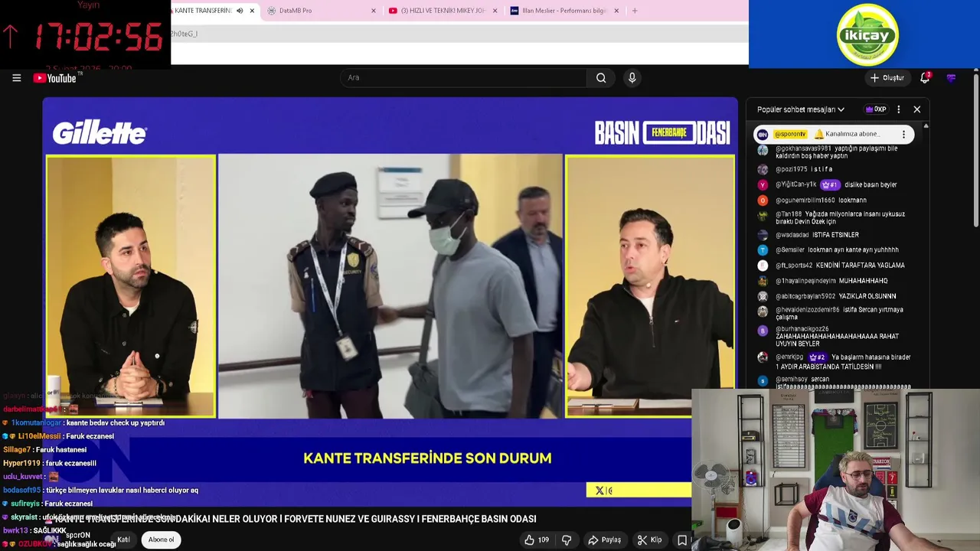Click the browser address bar URL
The width and height of the screenshot is (980, 551).
click(x=459, y=34)
